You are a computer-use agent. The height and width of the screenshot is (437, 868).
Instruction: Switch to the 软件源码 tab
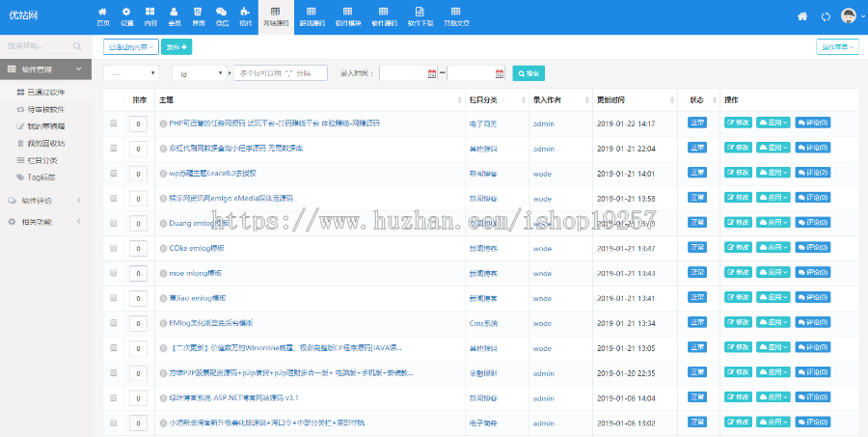(384, 16)
